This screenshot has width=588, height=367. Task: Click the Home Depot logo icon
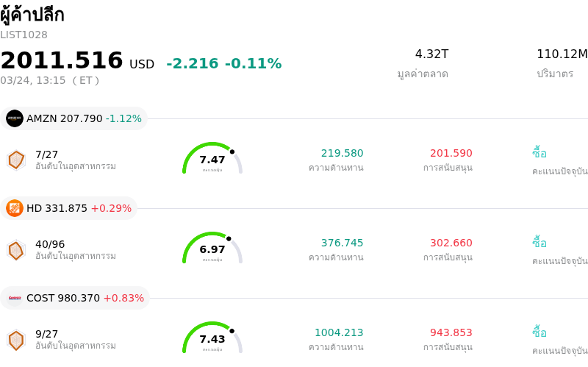pyautogui.click(x=15, y=208)
